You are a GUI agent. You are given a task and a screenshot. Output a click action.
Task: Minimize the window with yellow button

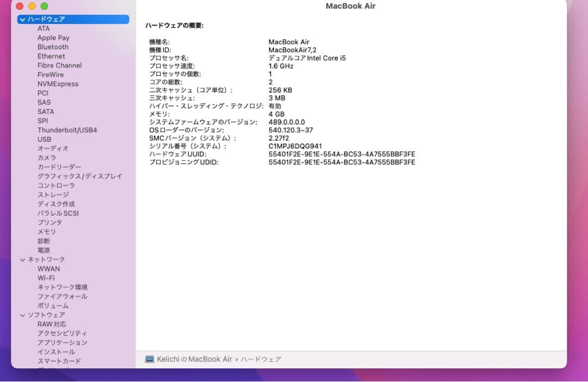pyautogui.click(x=32, y=6)
